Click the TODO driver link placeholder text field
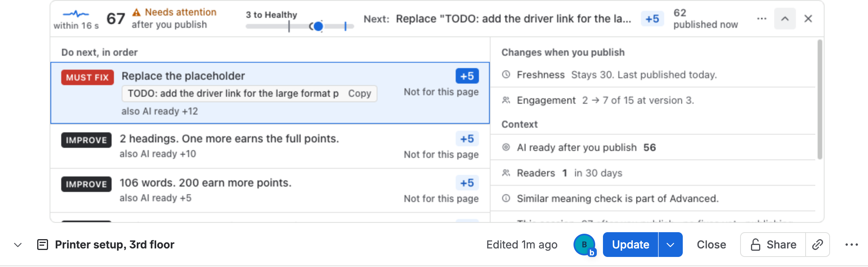The width and height of the screenshot is (868, 267). click(234, 94)
